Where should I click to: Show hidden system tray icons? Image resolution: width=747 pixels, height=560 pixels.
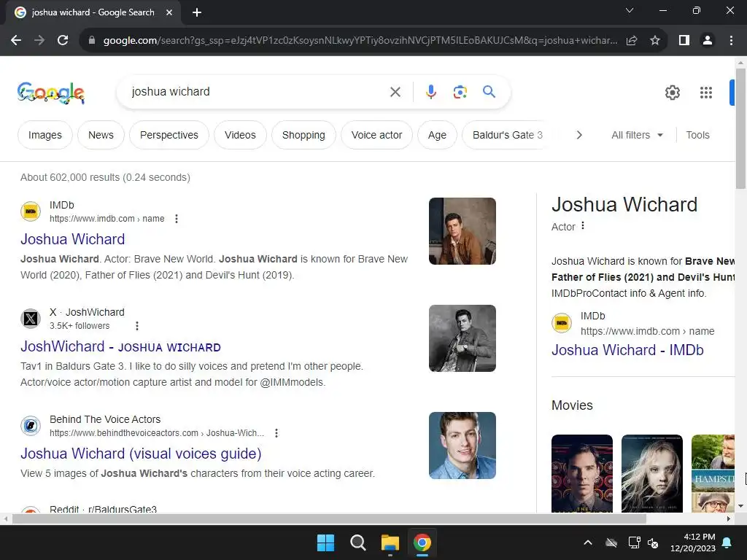pos(588,542)
